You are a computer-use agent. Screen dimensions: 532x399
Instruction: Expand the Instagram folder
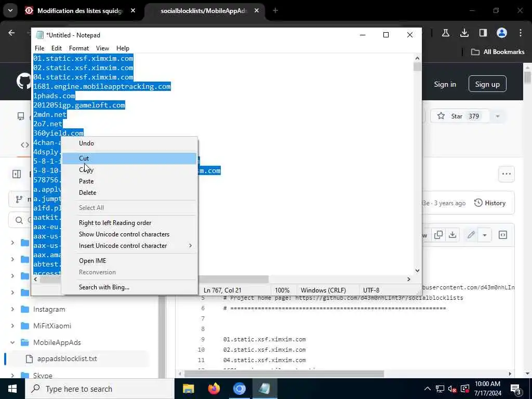click(12, 309)
